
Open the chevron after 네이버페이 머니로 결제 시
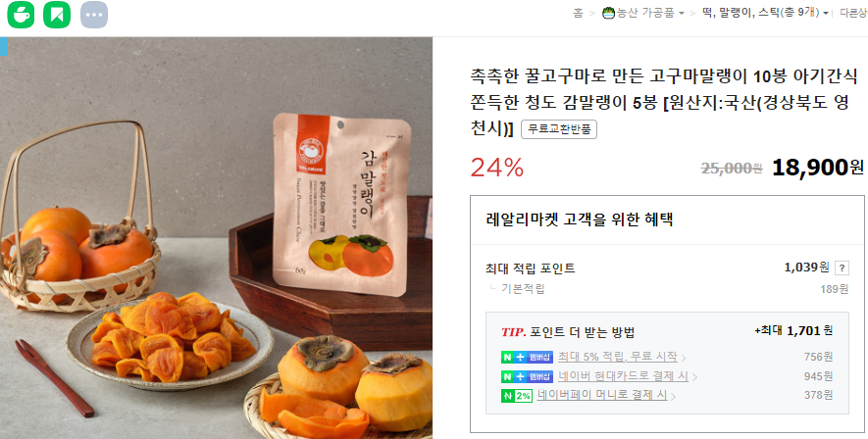pos(674,397)
